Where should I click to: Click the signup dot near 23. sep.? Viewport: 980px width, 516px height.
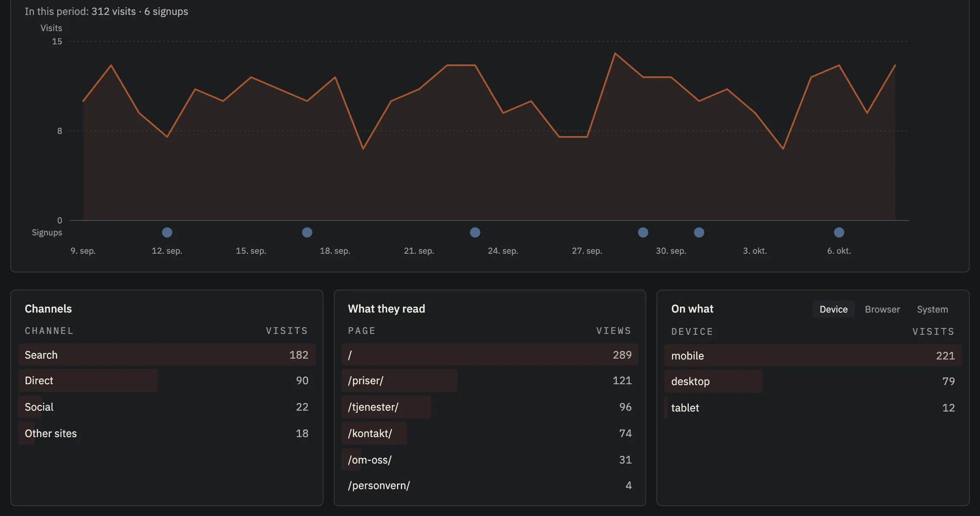[475, 232]
